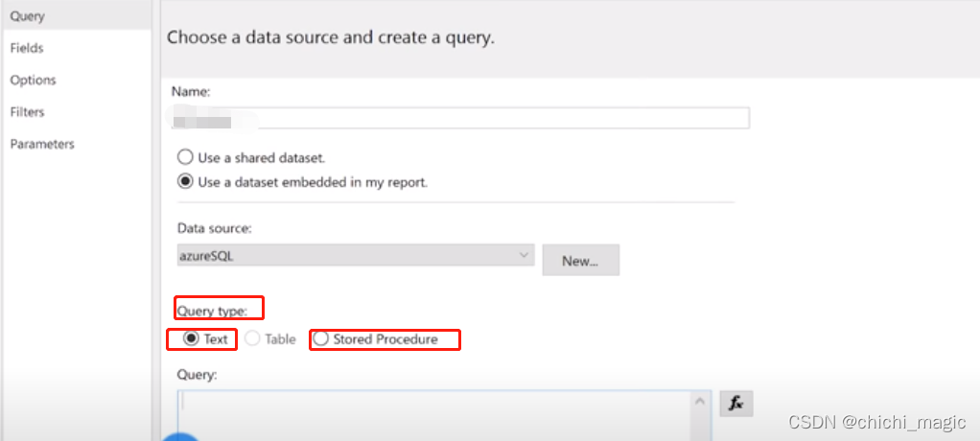Click inside the Query text box
980x441 pixels.
coord(434,415)
